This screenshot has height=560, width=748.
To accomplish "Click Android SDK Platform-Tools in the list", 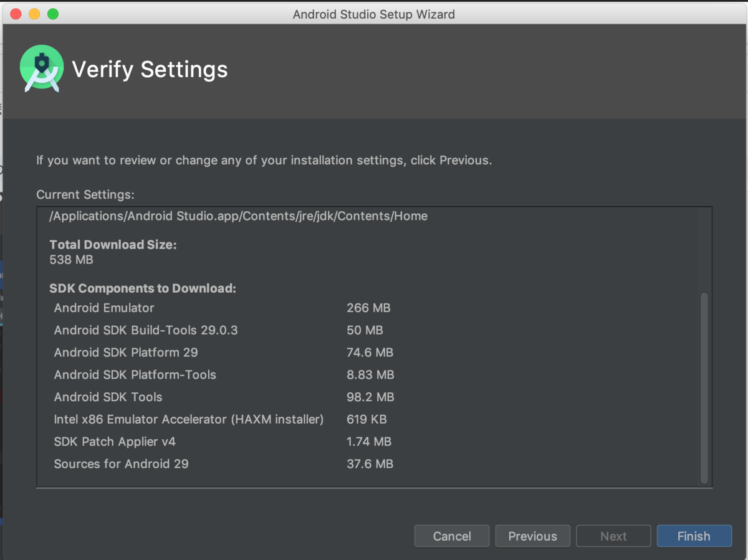I will [x=135, y=375].
